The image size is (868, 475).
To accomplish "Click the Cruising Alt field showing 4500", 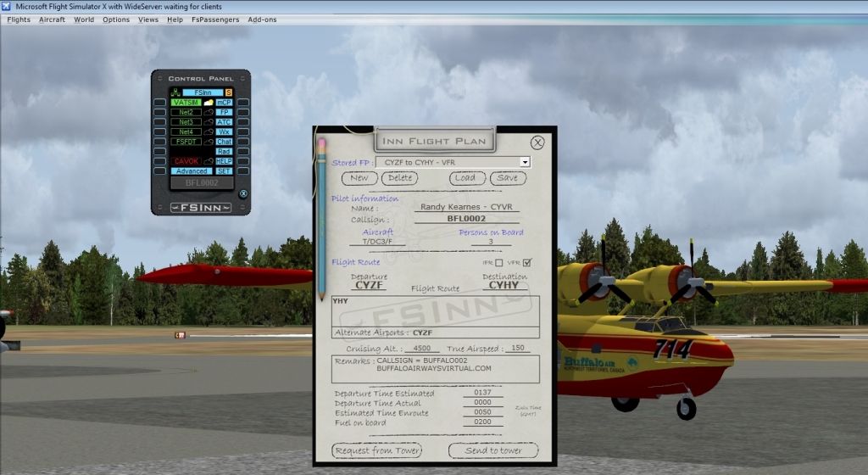I will click(x=422, y=349).
